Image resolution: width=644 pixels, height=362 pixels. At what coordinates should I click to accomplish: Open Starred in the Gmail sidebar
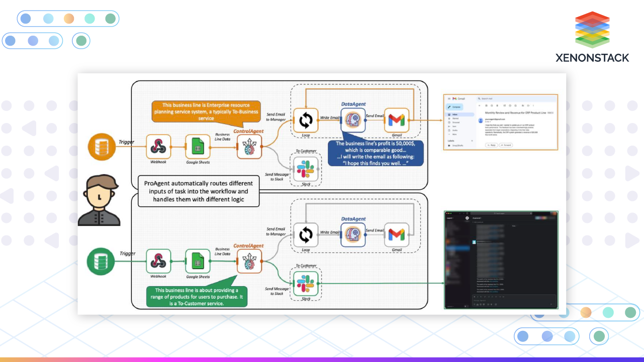(x=455, y=118)
